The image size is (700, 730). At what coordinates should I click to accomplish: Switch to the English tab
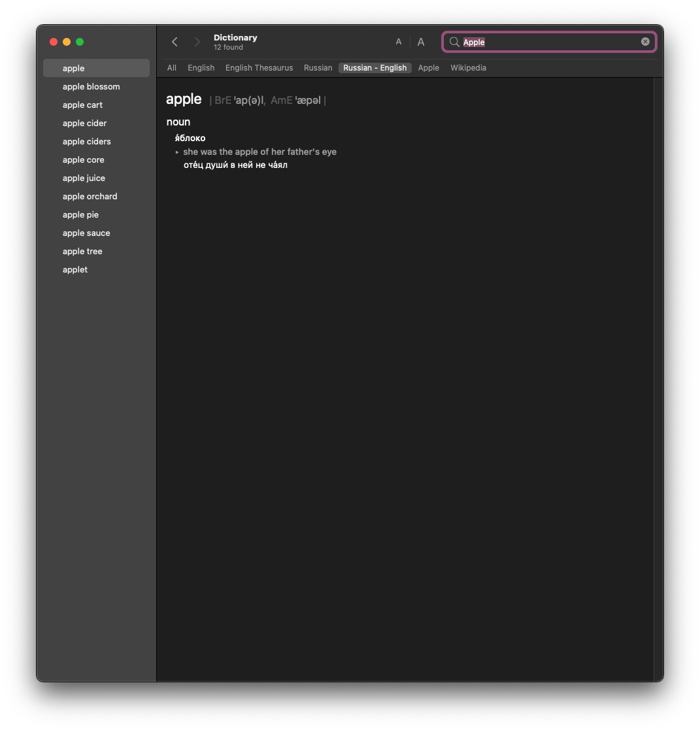(x=201, y=68)
